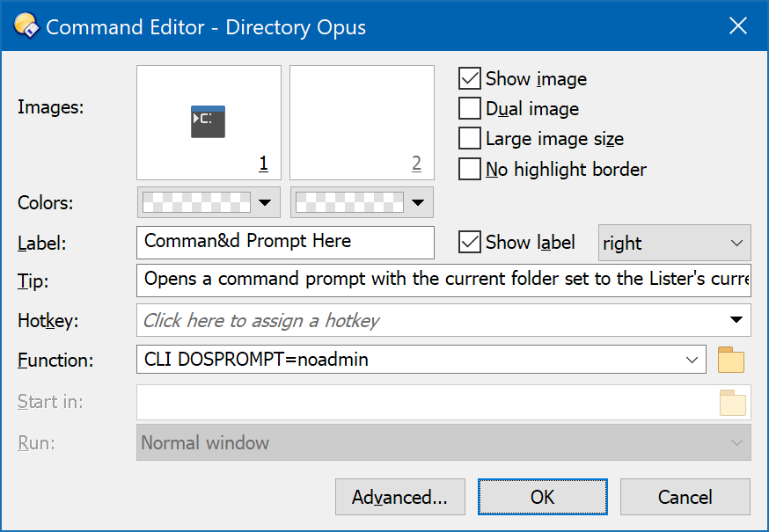769x532 pixels.
Task: Expand the Hotkey dropdown arrow
Action: click(736, 320)
